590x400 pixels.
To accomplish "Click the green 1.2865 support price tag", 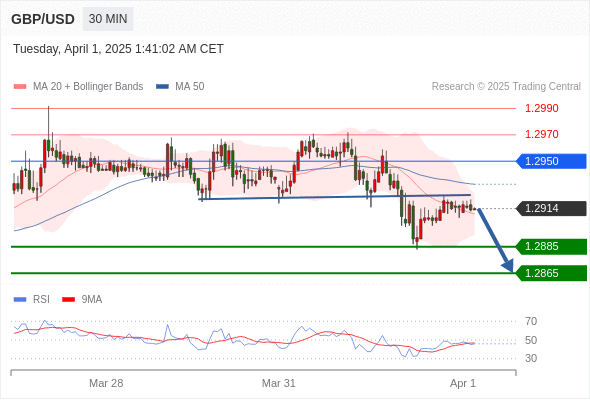I will click(551, 273).
